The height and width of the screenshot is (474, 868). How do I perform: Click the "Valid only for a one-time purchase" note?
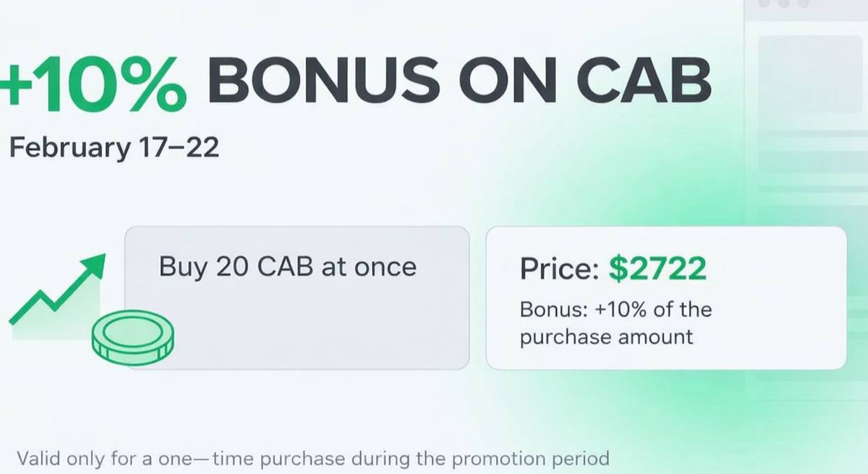tap(312, 459)
